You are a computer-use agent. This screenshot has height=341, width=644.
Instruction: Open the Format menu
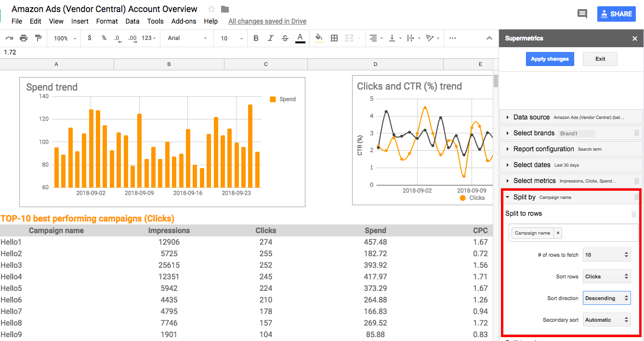107,21
